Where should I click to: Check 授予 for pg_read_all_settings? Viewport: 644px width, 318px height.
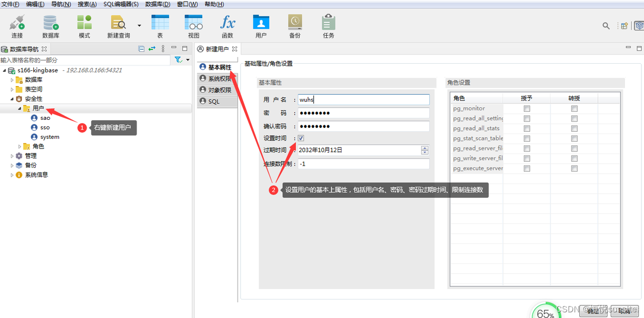click(527, 119)
